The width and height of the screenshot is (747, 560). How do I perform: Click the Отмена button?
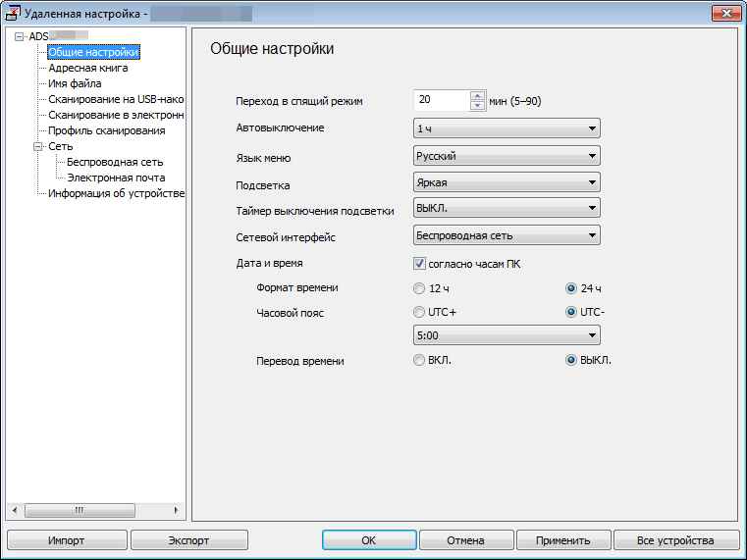pos(466,540)
